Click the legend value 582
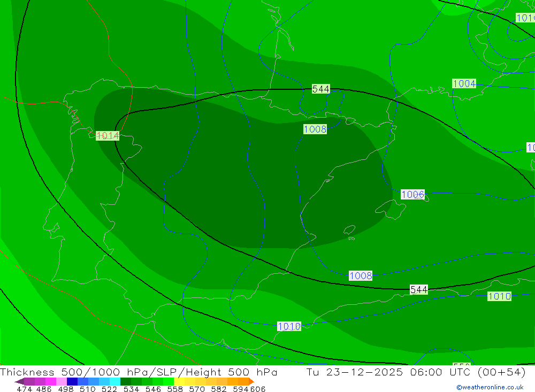The height and width of the screenshot is (392, 535). tap(219, 389)
